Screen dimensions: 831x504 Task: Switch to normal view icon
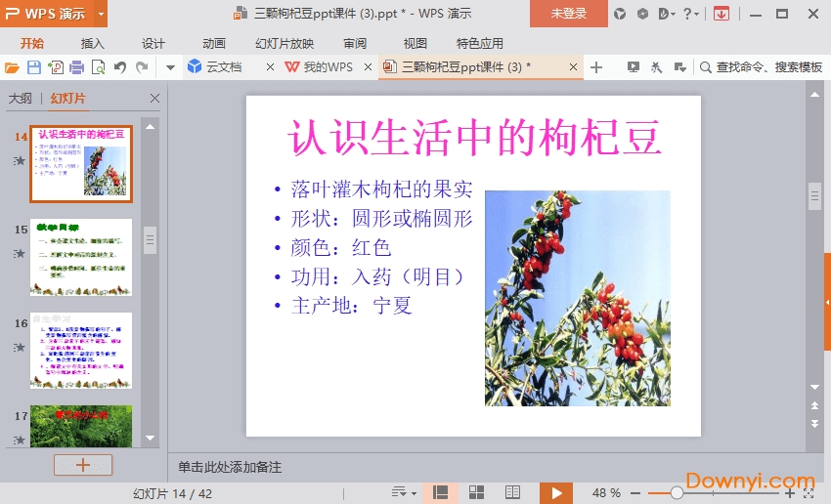(x=440, y=493)
